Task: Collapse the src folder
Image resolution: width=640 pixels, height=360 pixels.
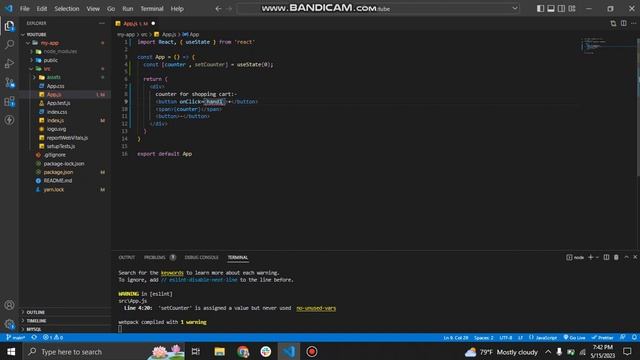Action: pos(31,69)
